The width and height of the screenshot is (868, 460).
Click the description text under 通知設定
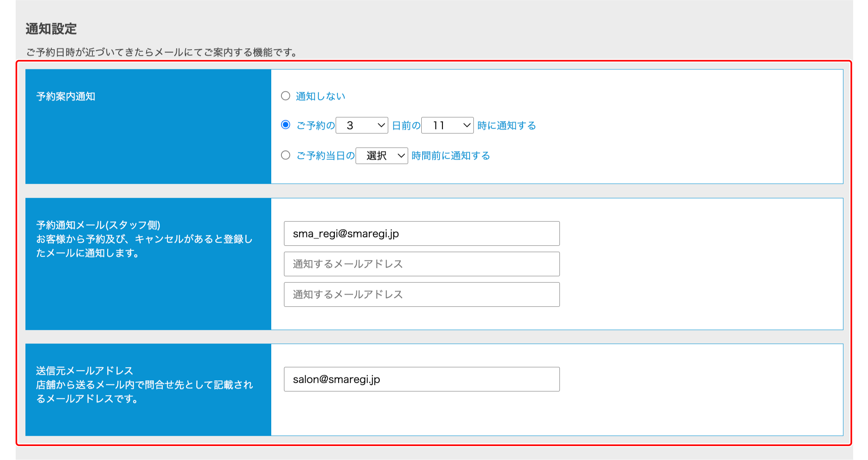pos(161,53)
